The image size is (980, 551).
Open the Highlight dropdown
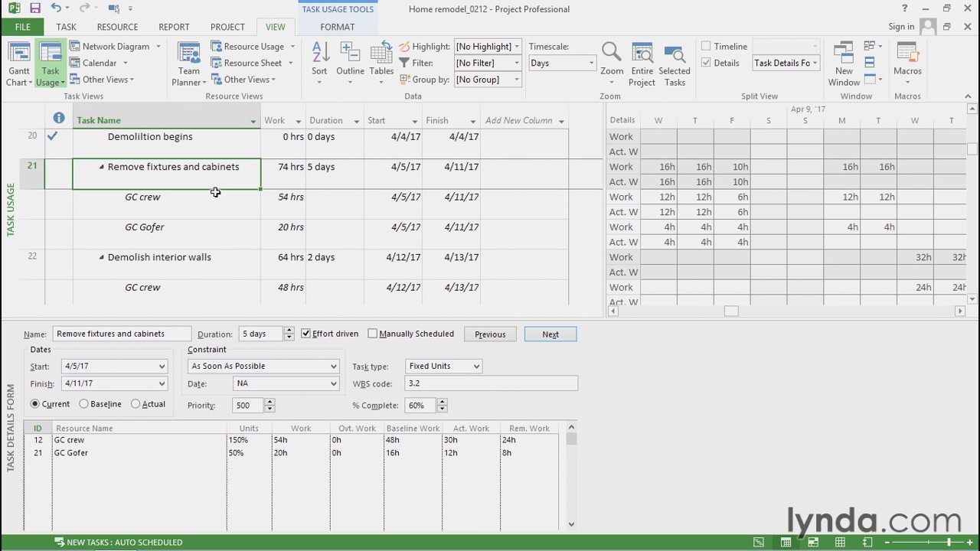pyautogui.click(x=517, y=46)
